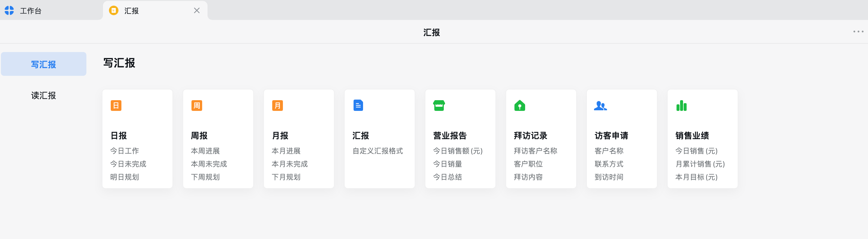Click the 今日销量 text

[447, 164]
